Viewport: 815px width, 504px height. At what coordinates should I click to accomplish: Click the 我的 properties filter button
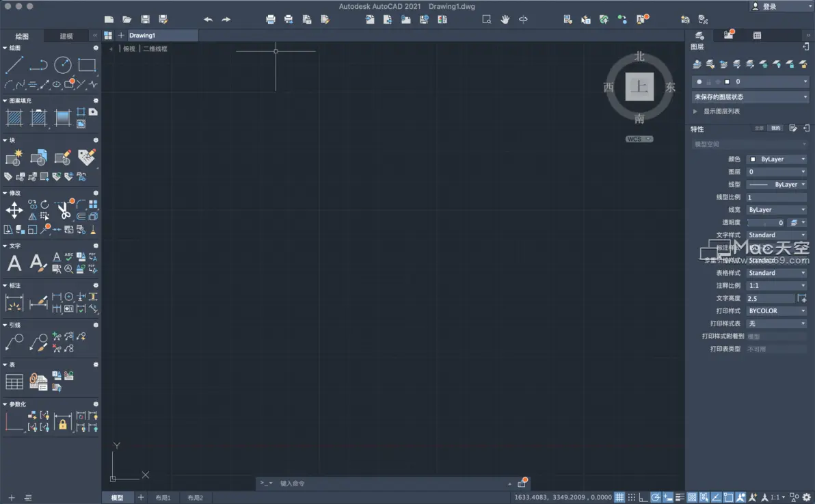point(775,128)
